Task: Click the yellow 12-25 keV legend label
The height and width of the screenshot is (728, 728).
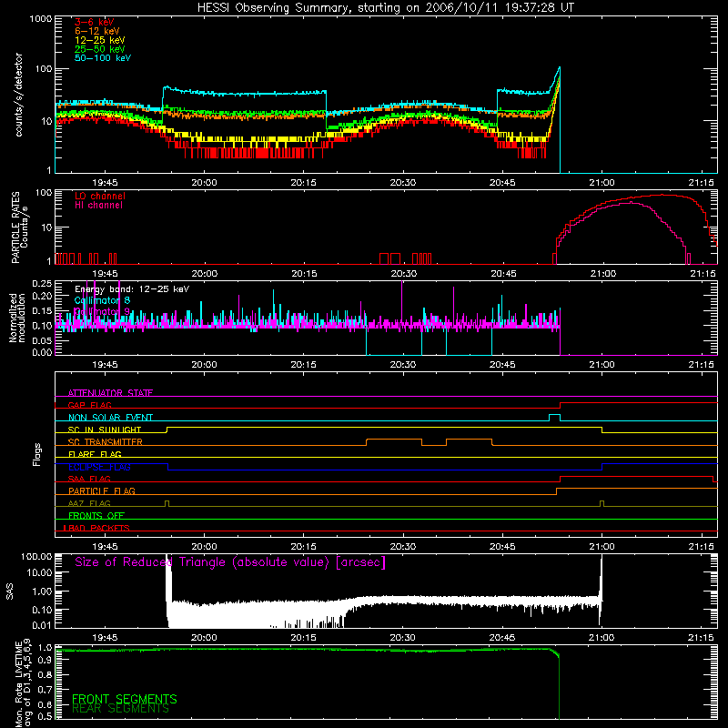Action: (100, 40)
